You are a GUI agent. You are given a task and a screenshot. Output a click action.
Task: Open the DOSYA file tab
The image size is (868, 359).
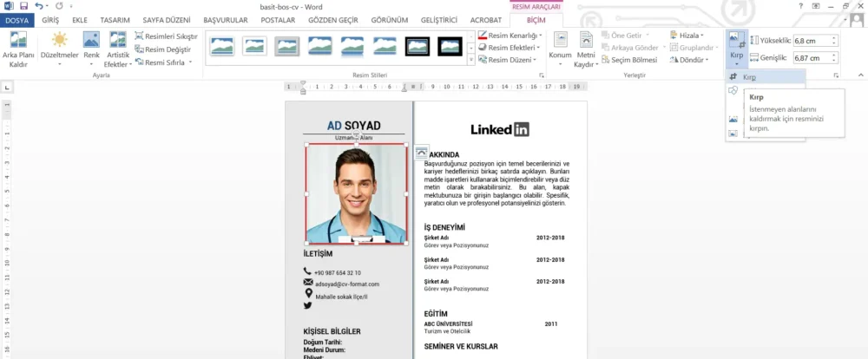coord(17,21)
